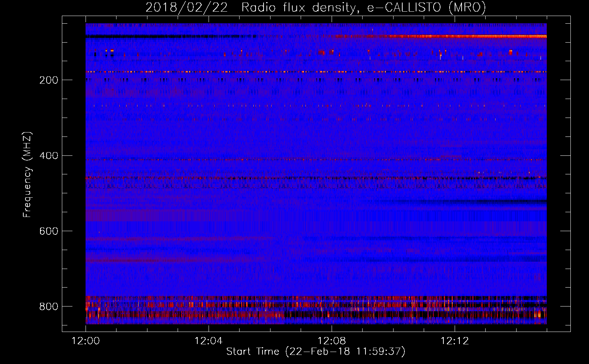Click the "Frequency (MHZ)" y-axis label
Viewport: 589px width, 364px height.
pyautogui.click(x=27, y=175)
